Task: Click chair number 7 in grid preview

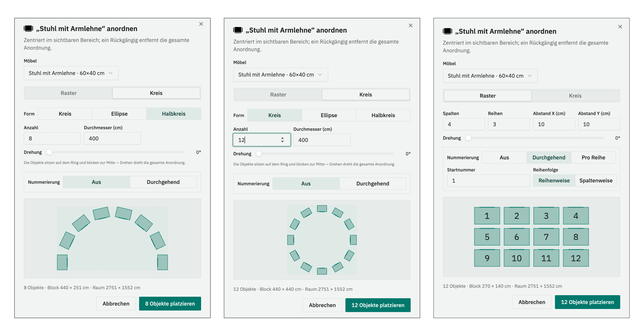Action: tap(546, 237)
